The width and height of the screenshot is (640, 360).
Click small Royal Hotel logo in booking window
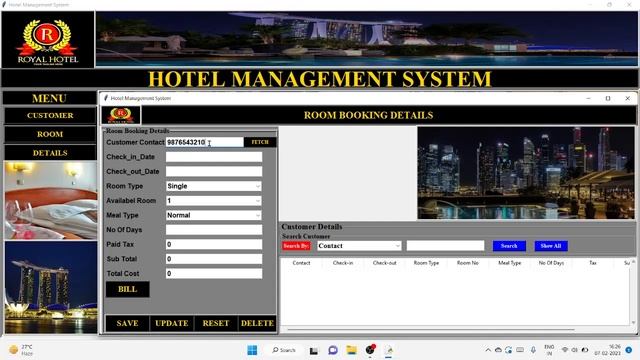[121, 115]
